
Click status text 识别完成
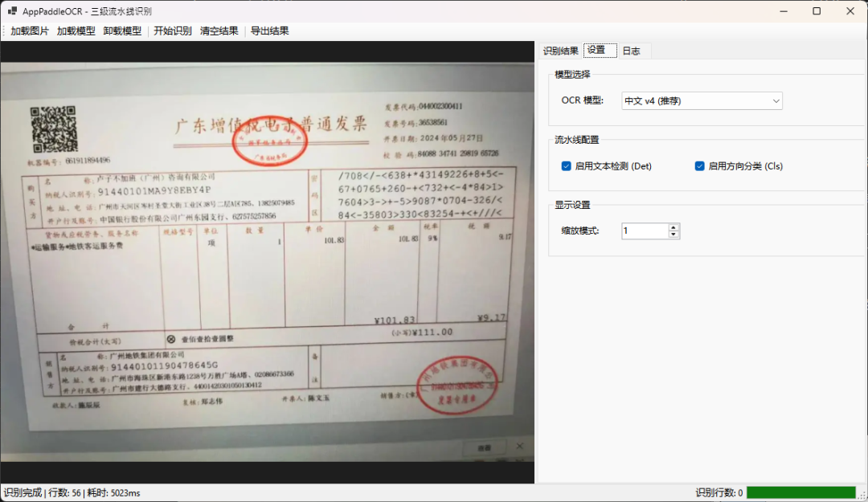[23, 492]
